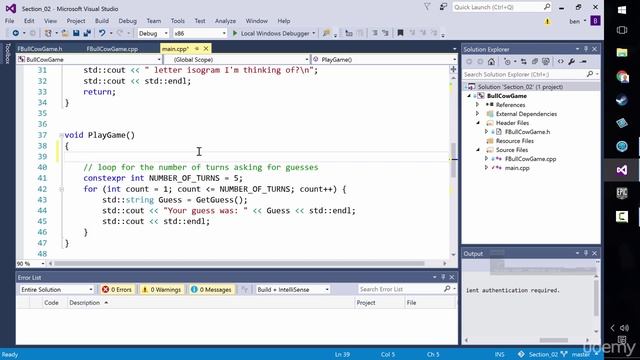Click the View Code icon in Solution Explorer
This screenshot has width=640, height=360.
560,62
